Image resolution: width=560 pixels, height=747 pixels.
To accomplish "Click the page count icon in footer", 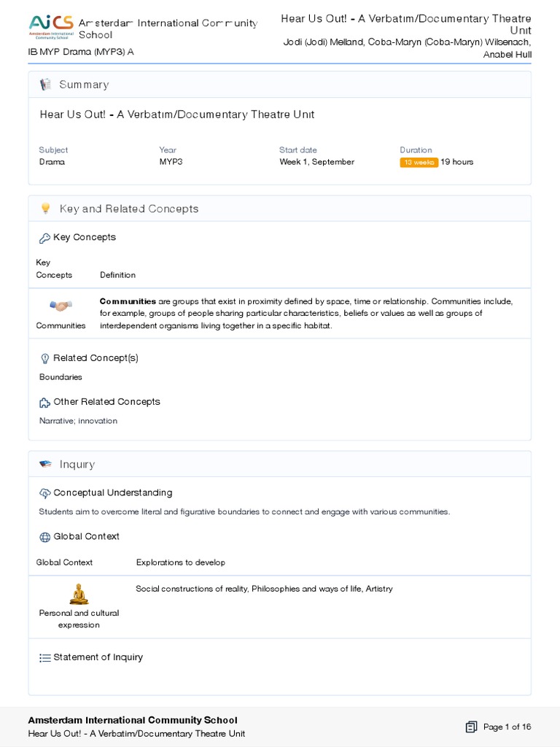I will [471, 727].
